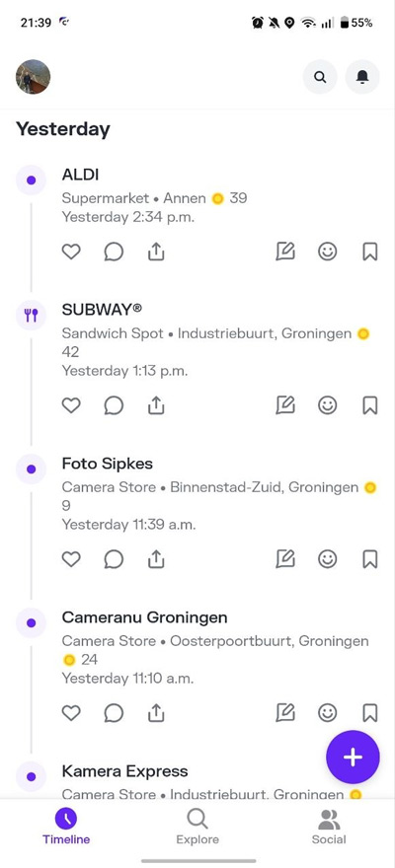Open profile photo avatar
Viewport: 395px width, 868px height.
34,77
